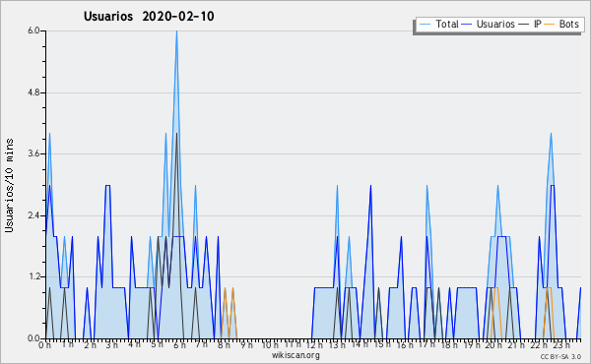Click the '2 h' x-axis label

tap(90, 344)
